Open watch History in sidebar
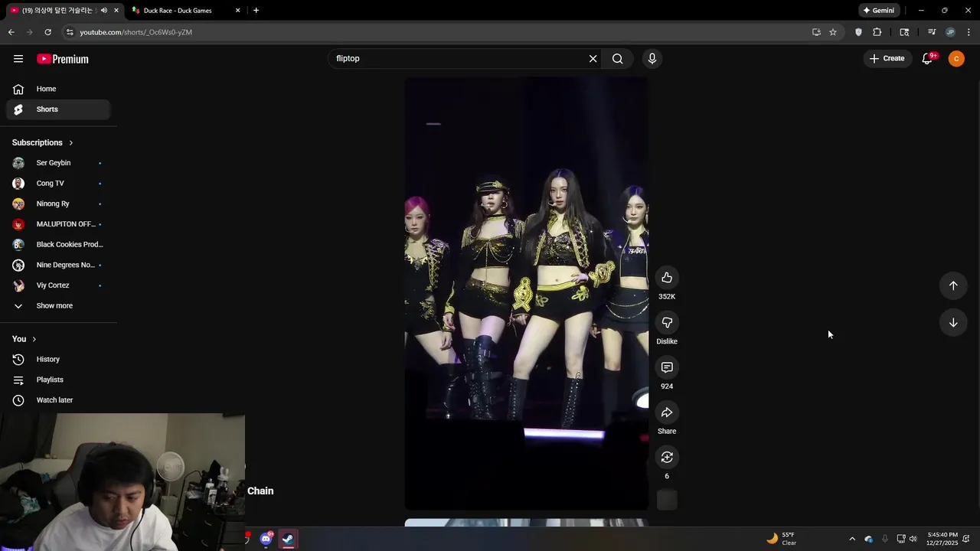Screen dimensions: 980x551 (58, 359)
